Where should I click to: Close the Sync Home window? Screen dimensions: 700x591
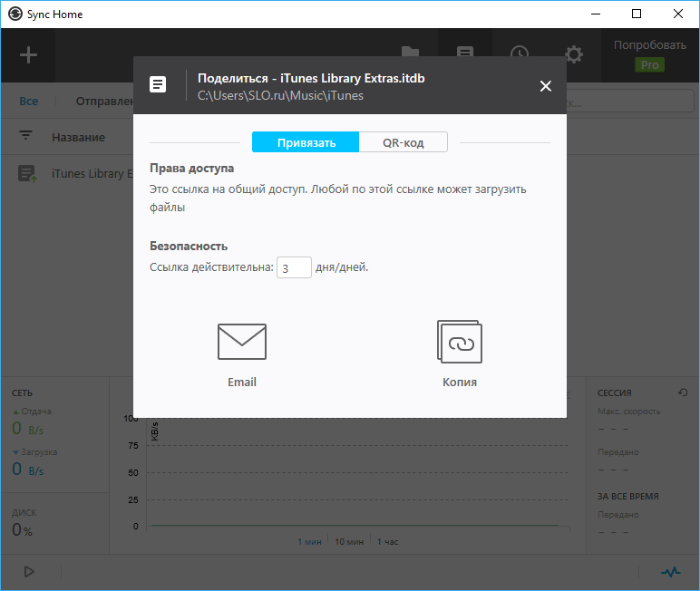(677, 14)
